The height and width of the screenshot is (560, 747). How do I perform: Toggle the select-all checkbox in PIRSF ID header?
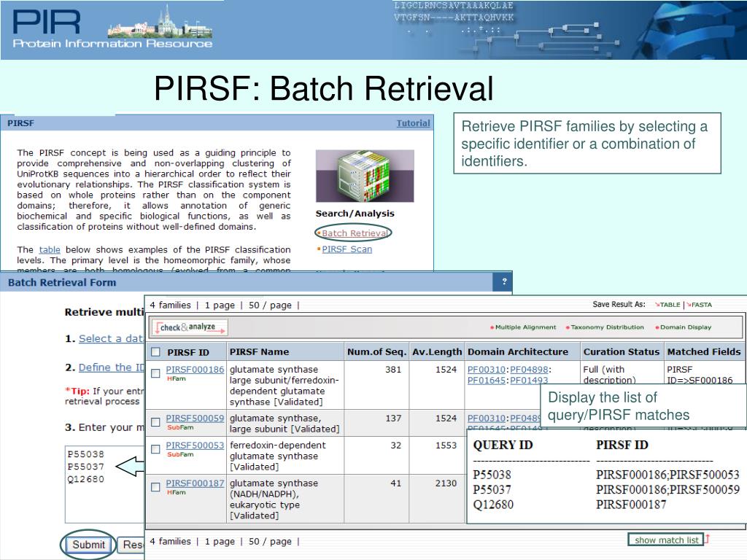156,352
